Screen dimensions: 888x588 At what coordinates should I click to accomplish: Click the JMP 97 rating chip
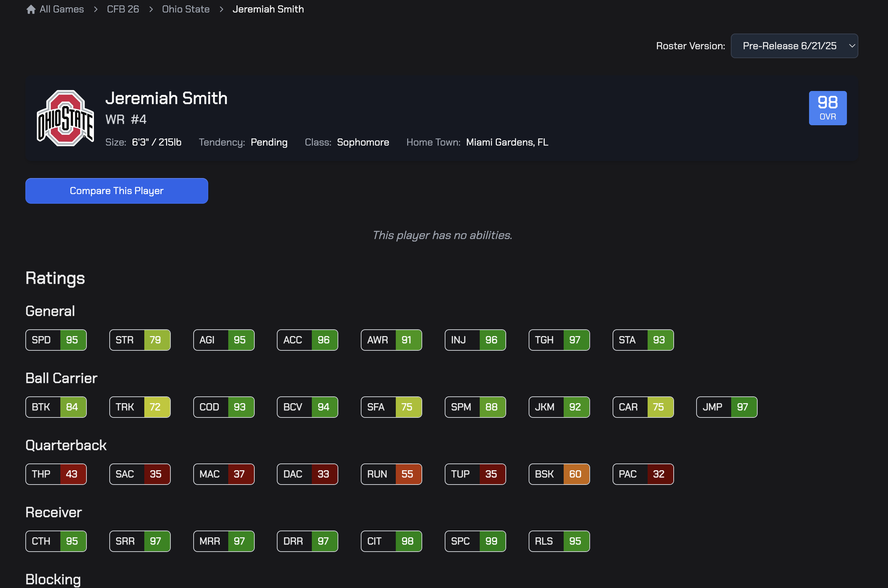[x=726, y=407]
